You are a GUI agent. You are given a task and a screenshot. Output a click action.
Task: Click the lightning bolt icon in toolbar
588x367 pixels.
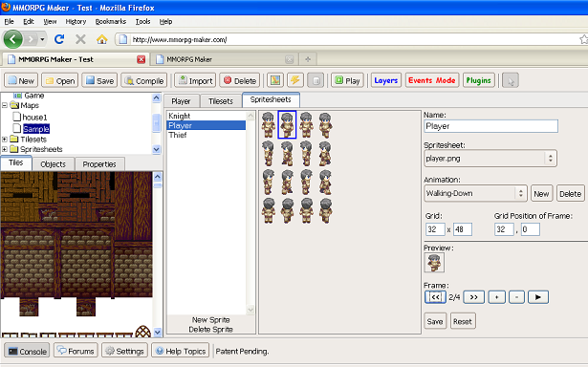click(x=295, y=80)
